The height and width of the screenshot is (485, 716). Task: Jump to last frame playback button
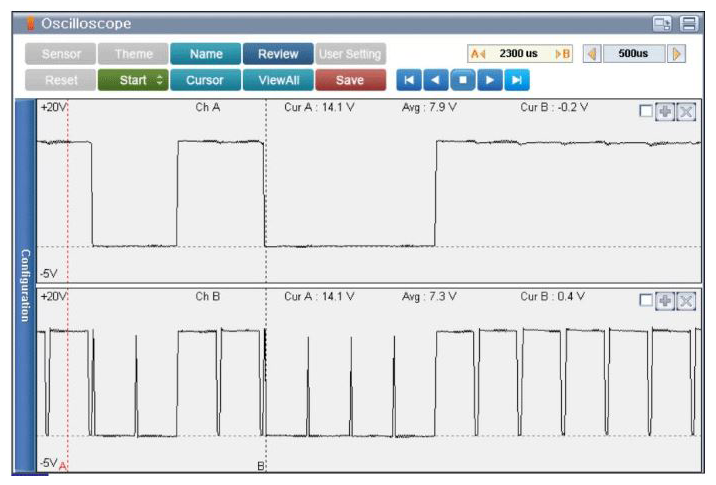[516, 80]
